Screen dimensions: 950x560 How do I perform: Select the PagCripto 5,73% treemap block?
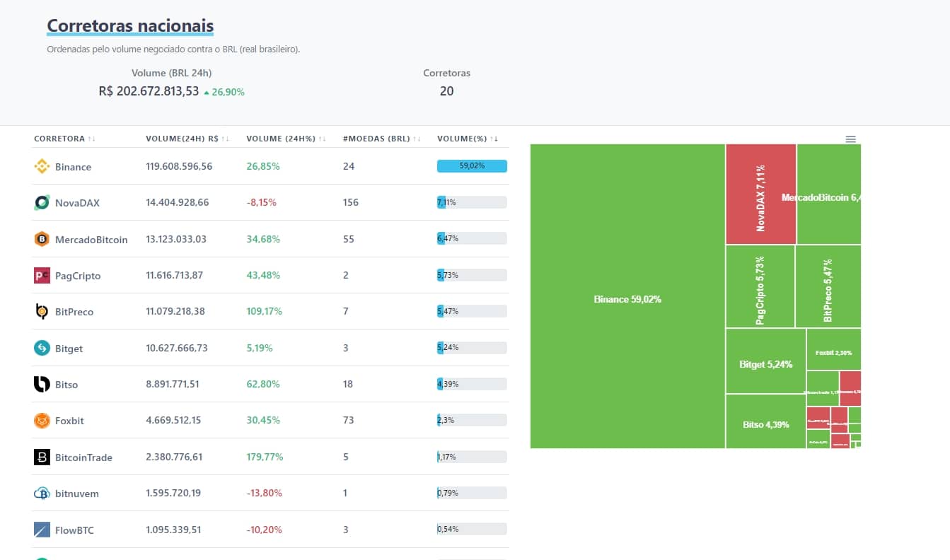tap(760, 286)
